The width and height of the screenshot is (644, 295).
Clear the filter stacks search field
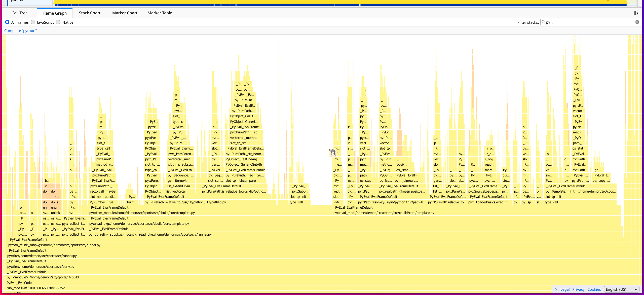coord(637,22)
